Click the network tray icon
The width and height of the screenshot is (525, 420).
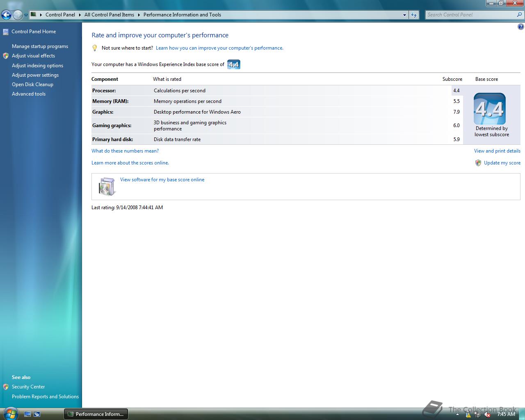click(x=477, y=414)
